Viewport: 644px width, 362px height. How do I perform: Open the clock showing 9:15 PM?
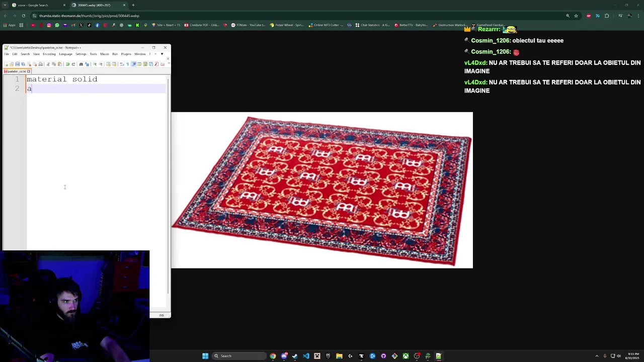pyautogui.click(x=632, y=356)
